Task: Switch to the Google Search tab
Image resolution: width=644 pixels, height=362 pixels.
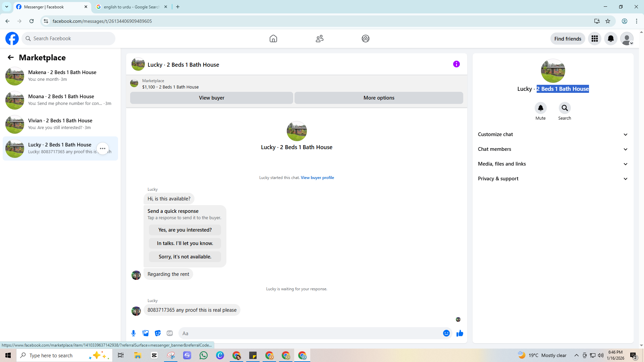Action: point(131,7)
